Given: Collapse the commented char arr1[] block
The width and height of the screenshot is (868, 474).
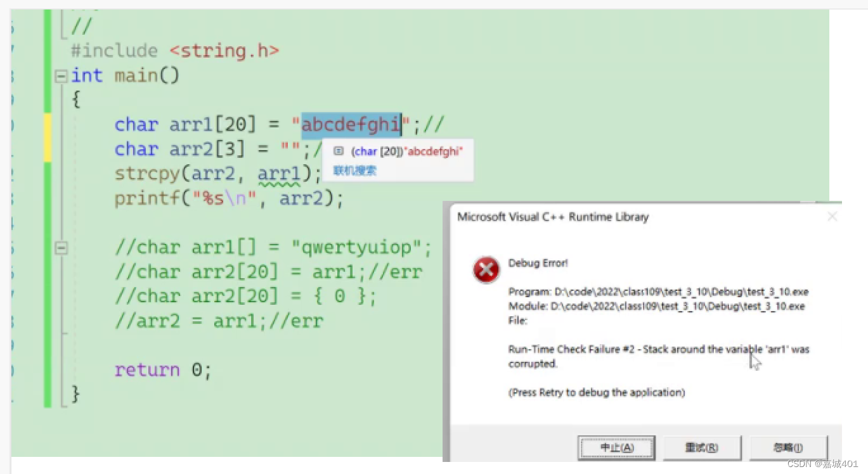Looking at the screenshot, I should click(x=61, y=248).
